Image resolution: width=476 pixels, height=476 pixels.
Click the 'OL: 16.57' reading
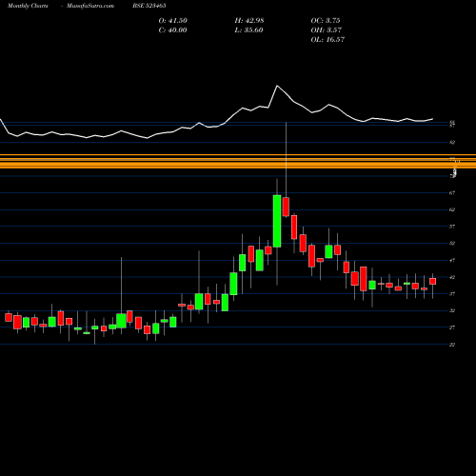pyautogui.click(x=327, y=39)
